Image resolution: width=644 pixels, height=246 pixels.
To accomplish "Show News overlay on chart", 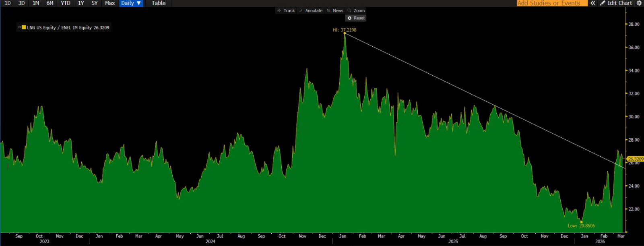I will [335, 11].
